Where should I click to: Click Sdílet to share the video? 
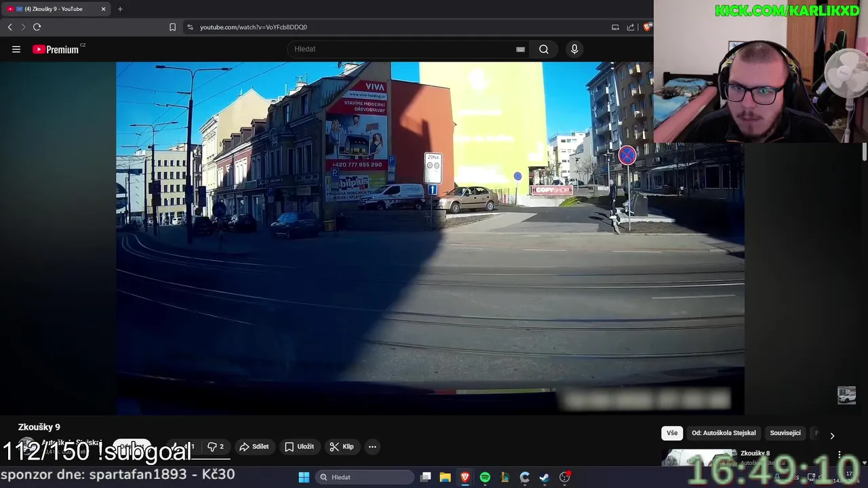click(254, 447)
